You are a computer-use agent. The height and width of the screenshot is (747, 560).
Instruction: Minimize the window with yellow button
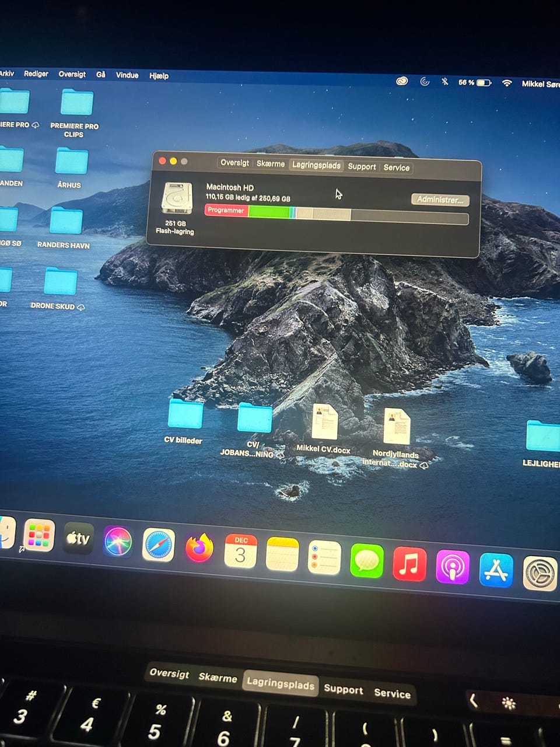pyautogui.click(x=173, y=161)
